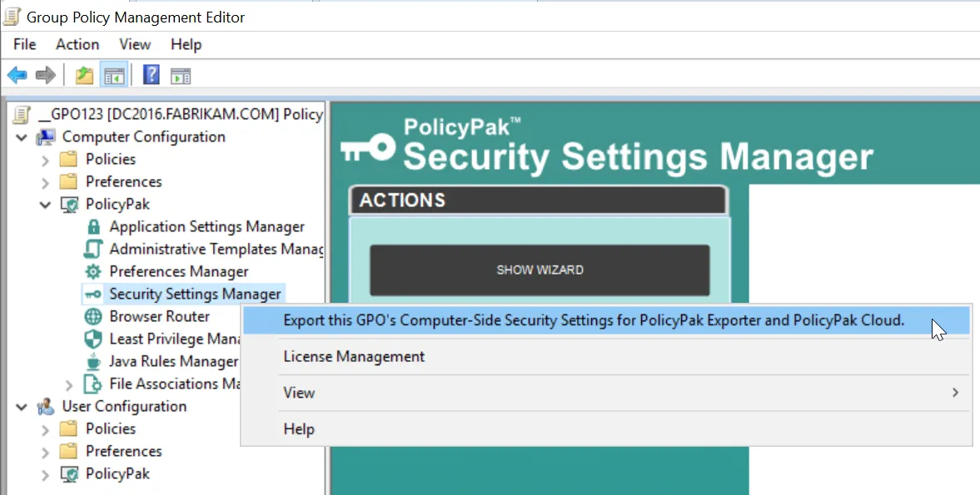Click User Configuration PolicyPak monitor icon
This screenshot has width=980, height=495.
[69, 473]
